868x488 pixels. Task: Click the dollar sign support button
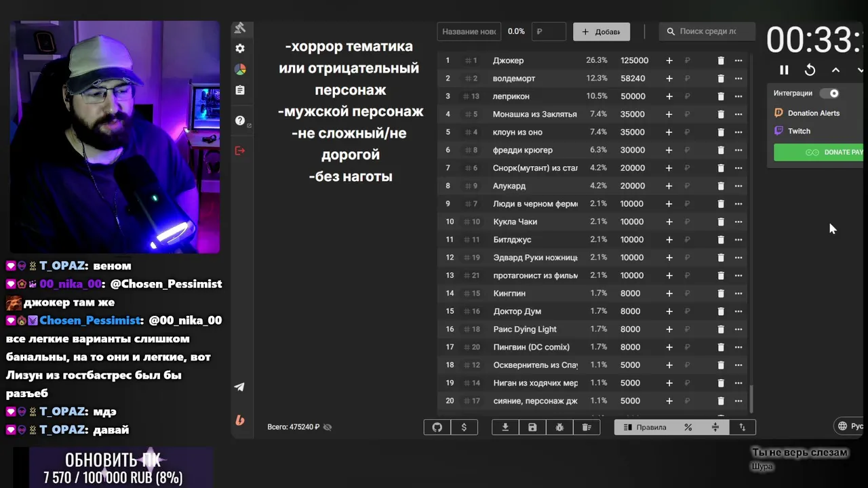464,427
